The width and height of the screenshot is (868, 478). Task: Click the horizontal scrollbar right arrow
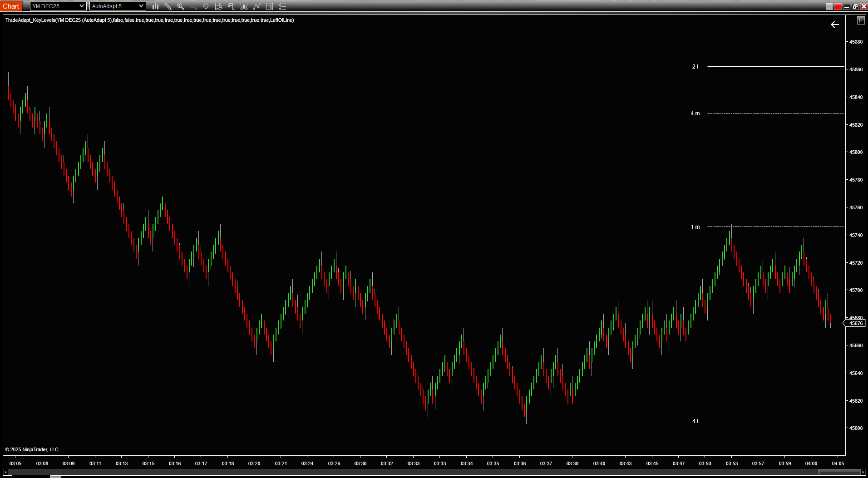click(863, 472)
